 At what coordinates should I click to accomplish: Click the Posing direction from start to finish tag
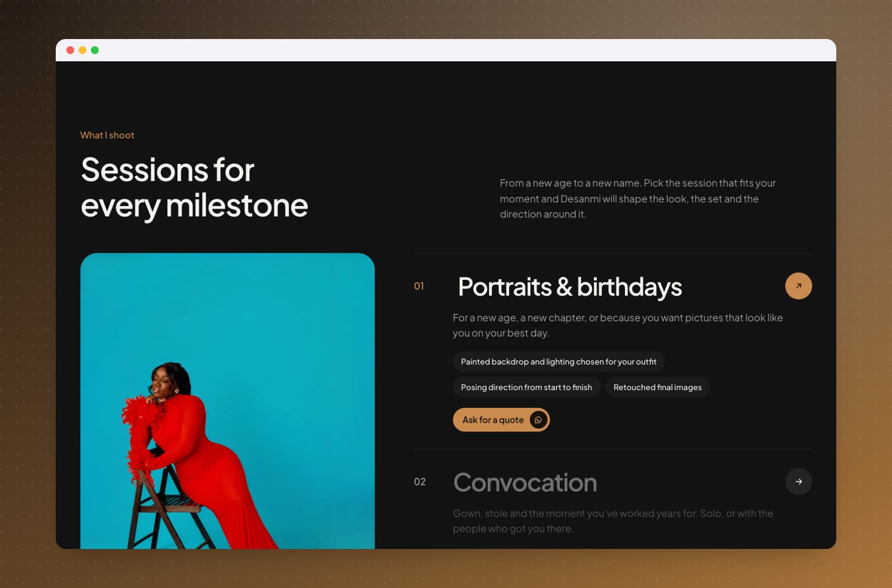[x=526, y=387]
